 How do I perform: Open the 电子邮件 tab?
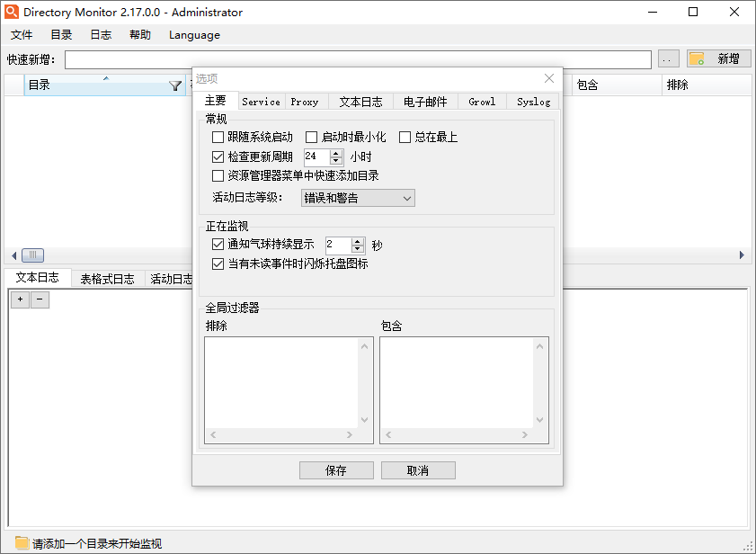tap(425, 102)
